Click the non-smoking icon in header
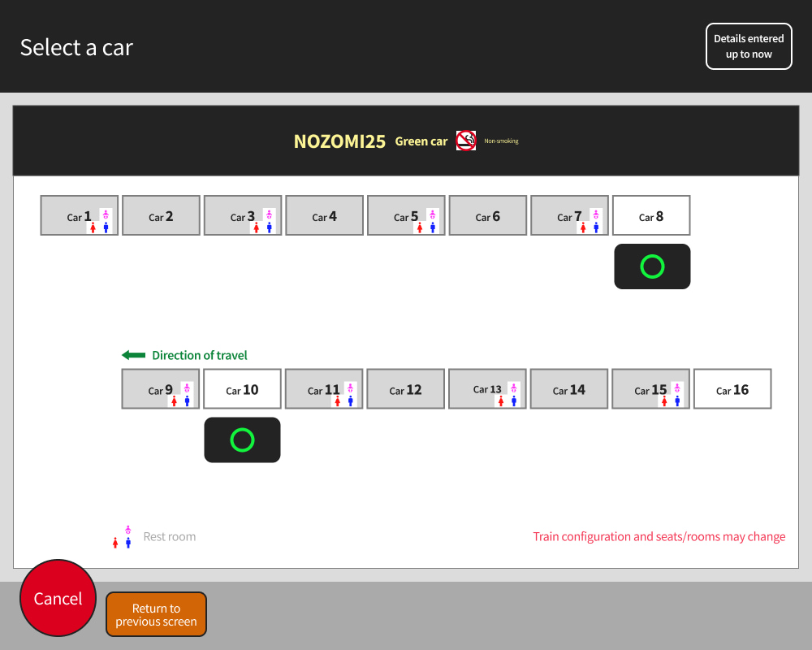Image resolution: width=812 pixels, height=650 pixels. point(465,141)
